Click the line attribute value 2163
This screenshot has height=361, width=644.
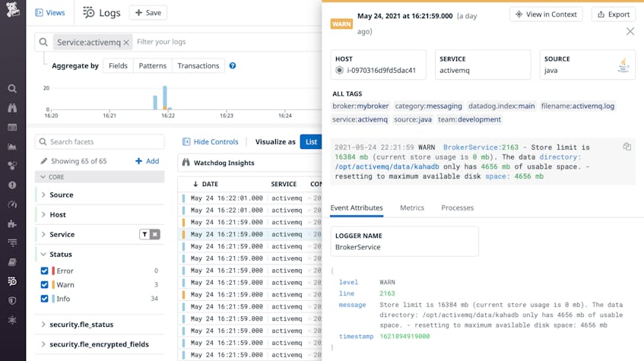[387, 293]
